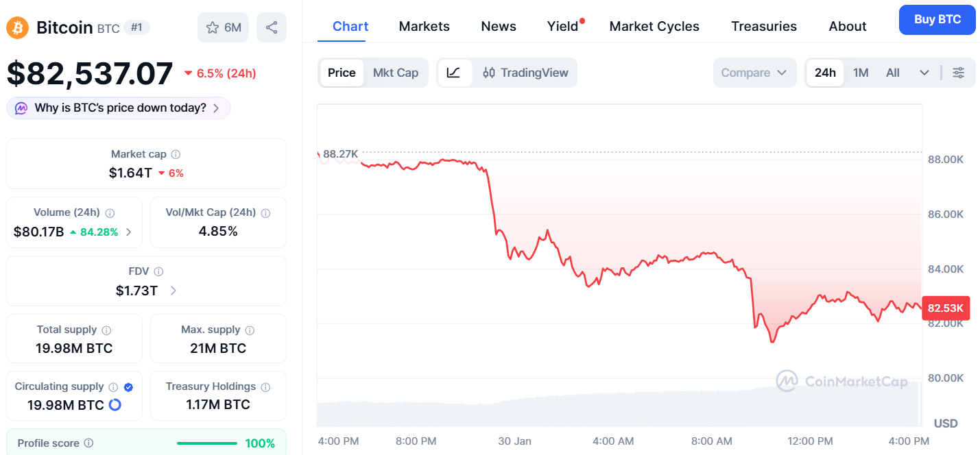The width and height of the screenshot is (980, 455).
Task: Click the circulating supply ring chart icon
Action: click(x=115, y=405)
